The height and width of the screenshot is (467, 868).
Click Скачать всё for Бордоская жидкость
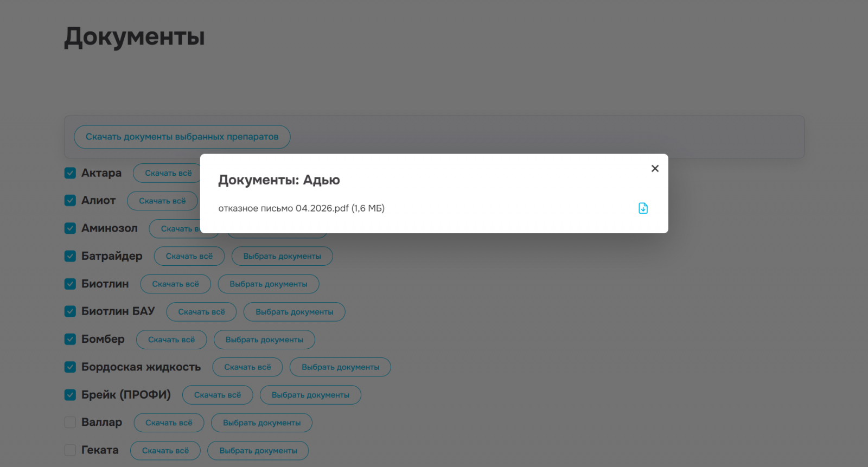[248, 367]
